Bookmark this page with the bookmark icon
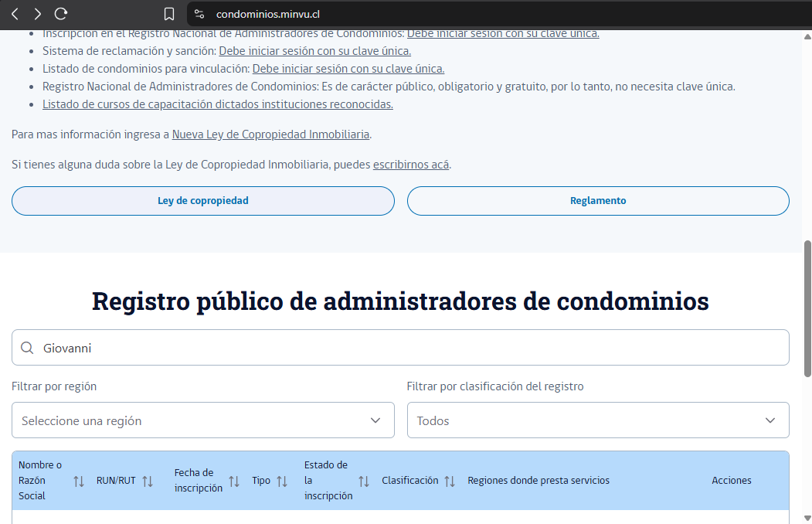The width and height of the screenshot is (812, 524). 169,14
